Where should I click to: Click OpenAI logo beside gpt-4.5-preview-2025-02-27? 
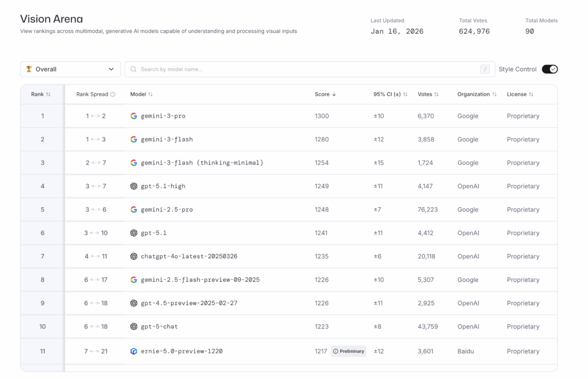pyautogui.click(x=133, y=303)
